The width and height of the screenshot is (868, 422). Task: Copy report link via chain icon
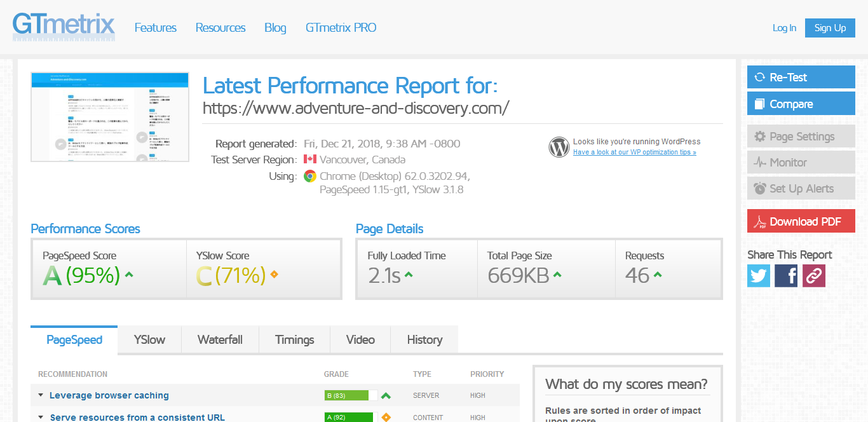pyautogui.click(x=814, y=276)
